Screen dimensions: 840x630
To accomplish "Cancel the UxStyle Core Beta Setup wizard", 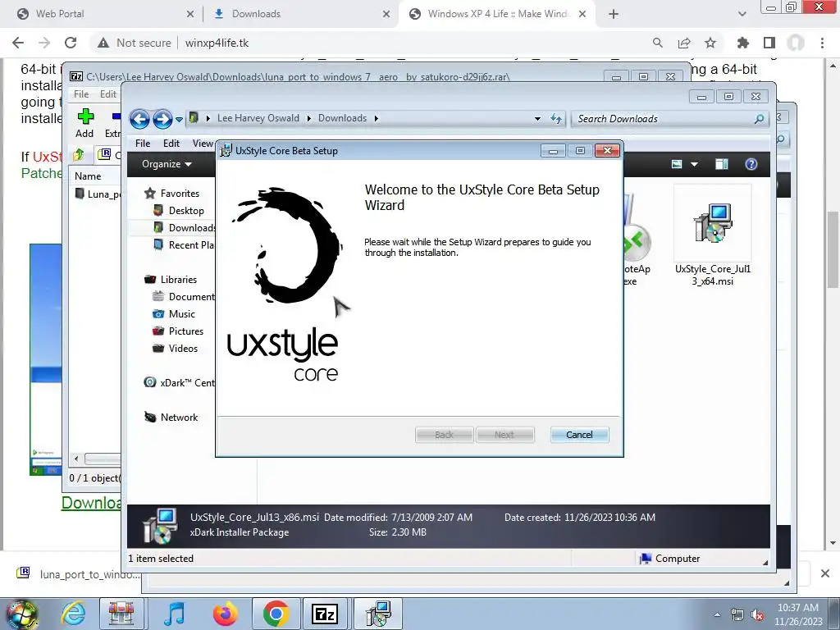I will 579,435.
